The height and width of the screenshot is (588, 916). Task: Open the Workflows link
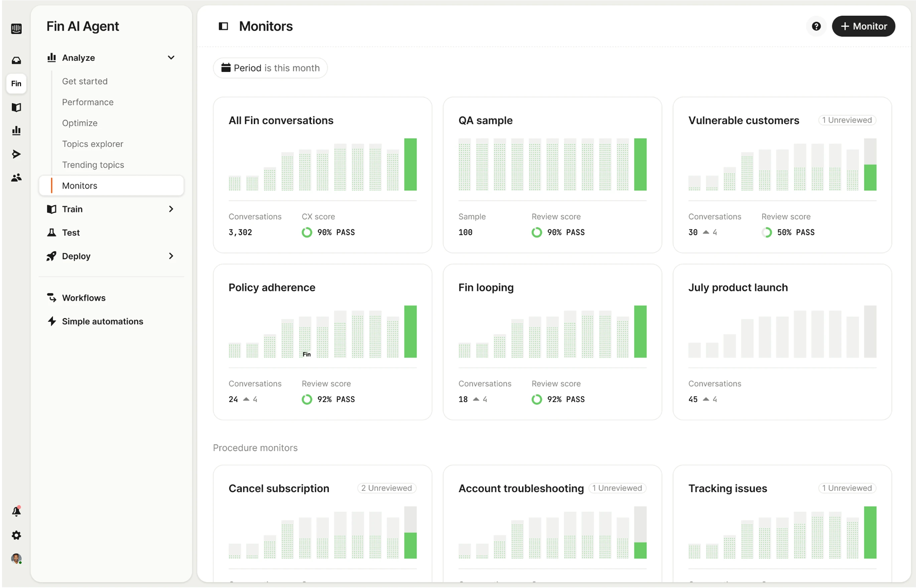tap(84, 298)
